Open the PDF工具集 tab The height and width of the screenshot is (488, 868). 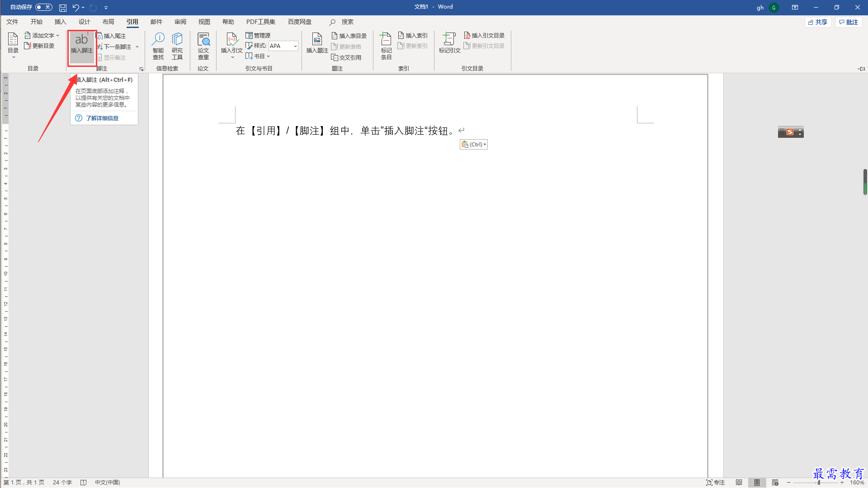pos(260,22)
